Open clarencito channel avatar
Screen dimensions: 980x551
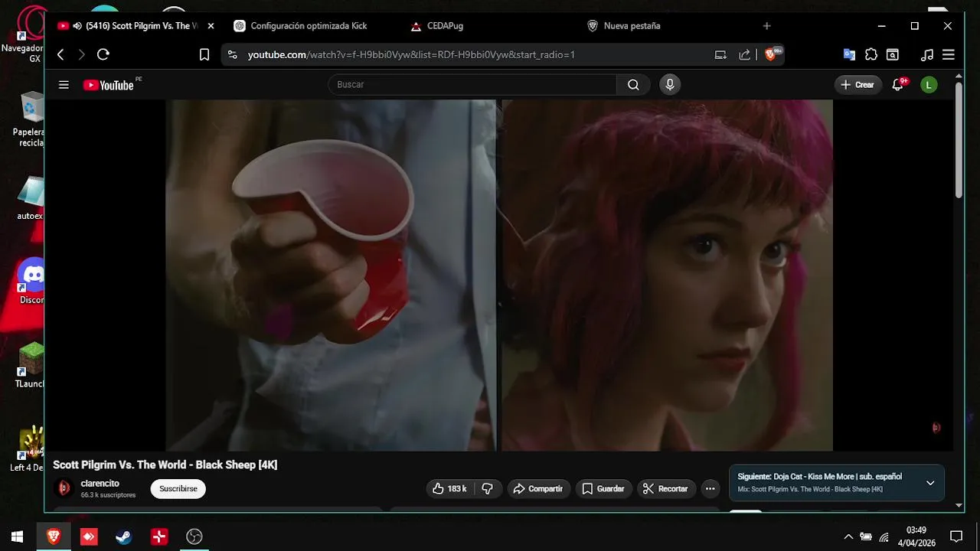(x=64, y=488)
